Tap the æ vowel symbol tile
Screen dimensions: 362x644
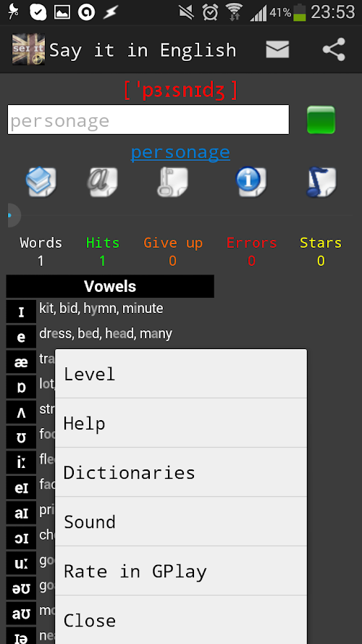[x=21, y=361]
